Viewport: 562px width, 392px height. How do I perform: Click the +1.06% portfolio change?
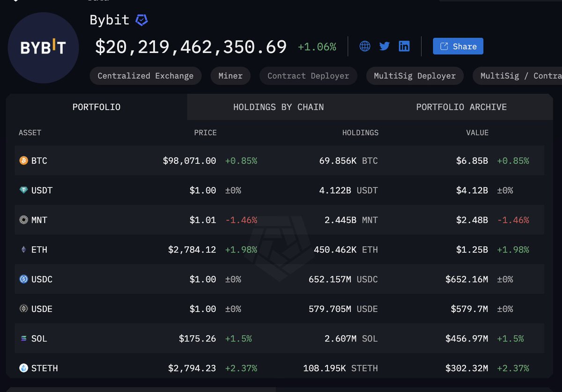[317, 47]
